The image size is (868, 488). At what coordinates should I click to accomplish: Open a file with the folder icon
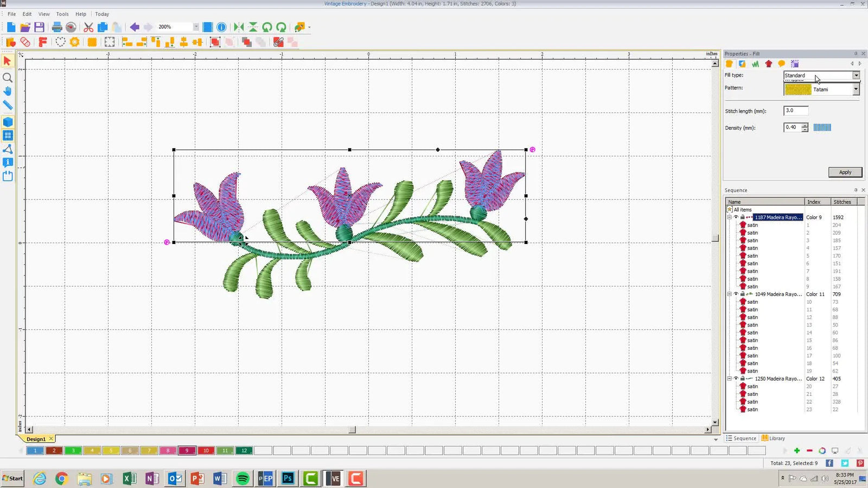tap(25, 27)
